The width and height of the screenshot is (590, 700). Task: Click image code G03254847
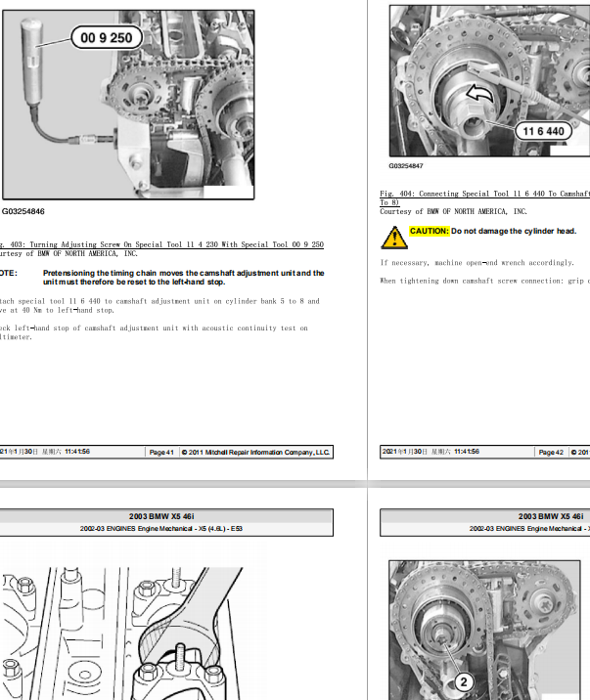click(x=405, y=166)
